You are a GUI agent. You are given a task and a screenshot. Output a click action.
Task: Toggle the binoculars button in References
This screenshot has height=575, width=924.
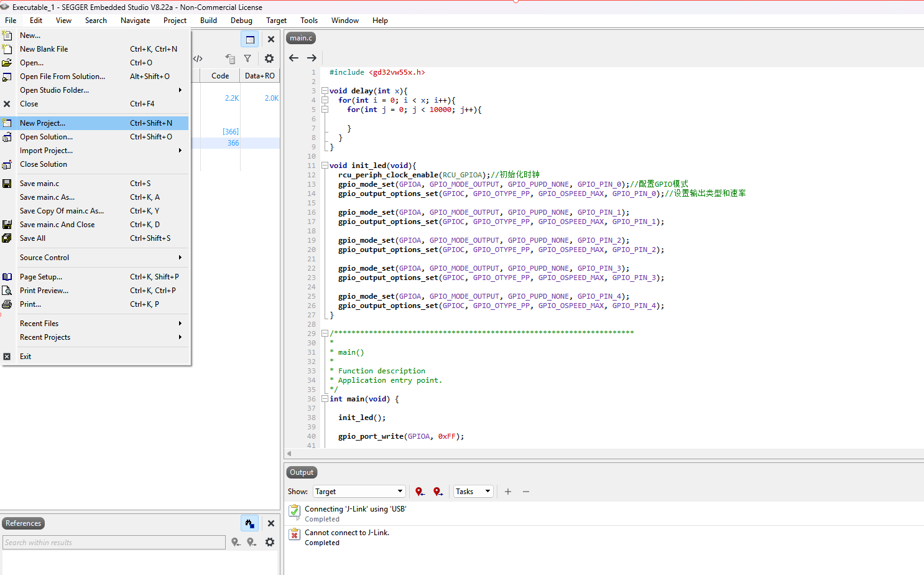[249, 523]
